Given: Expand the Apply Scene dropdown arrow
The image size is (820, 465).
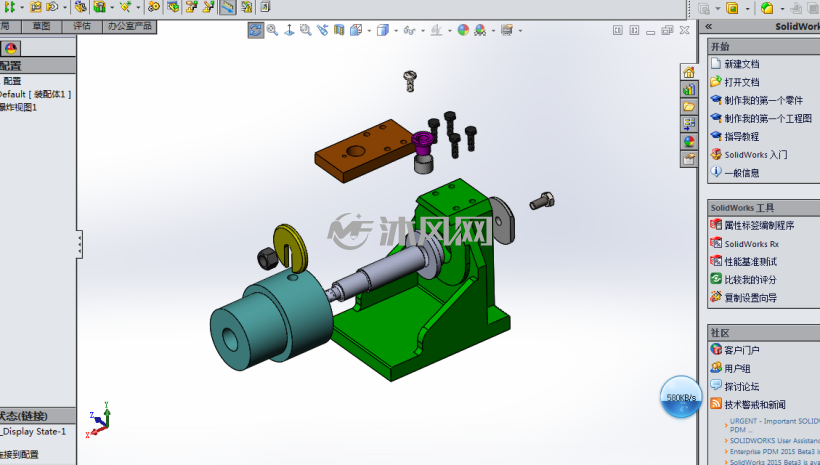Looking at the screenshot, I should click(x=493, y=31).
